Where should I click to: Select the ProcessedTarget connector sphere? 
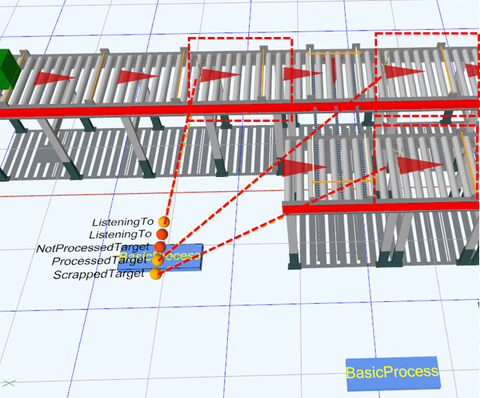tap(158, 260)
